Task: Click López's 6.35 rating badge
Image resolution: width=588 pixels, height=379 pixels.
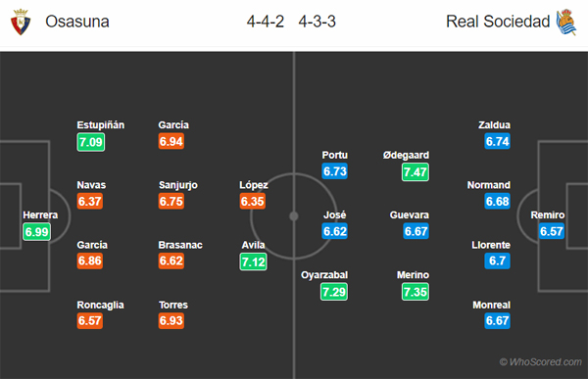Action: [x=253, y=202]
